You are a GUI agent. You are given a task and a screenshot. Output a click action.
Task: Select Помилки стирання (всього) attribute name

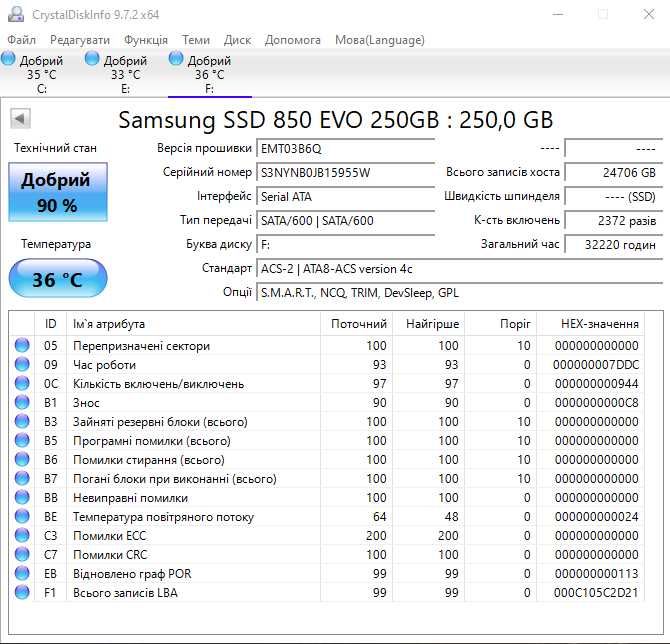tap(149, 460)
